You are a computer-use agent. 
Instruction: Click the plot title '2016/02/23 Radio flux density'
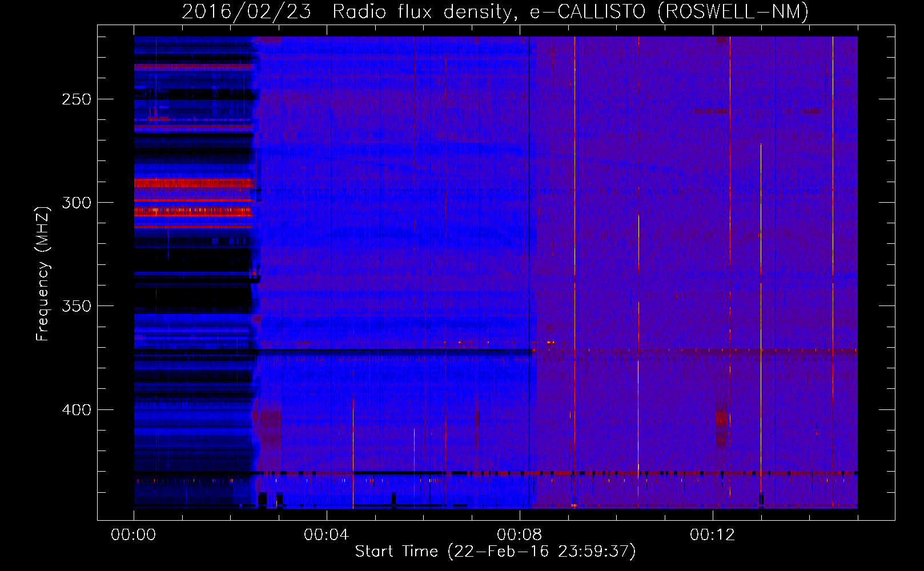(x=495, y=11)
